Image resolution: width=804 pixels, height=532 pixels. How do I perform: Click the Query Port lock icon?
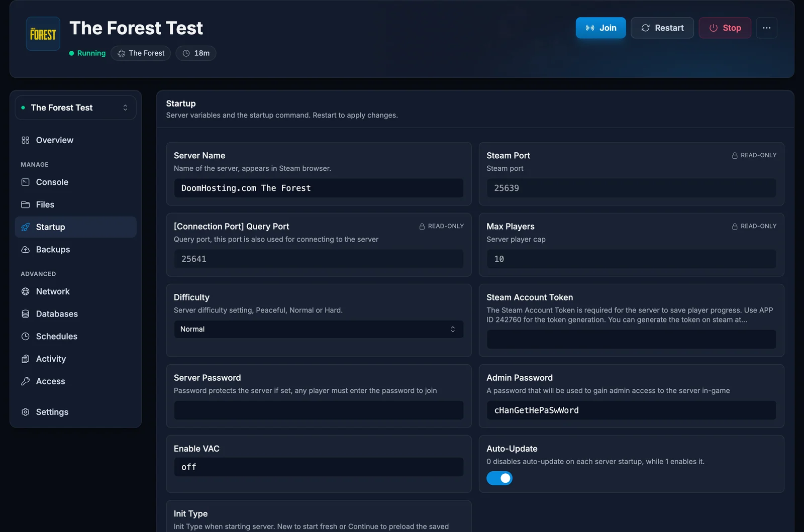[422, 227]
